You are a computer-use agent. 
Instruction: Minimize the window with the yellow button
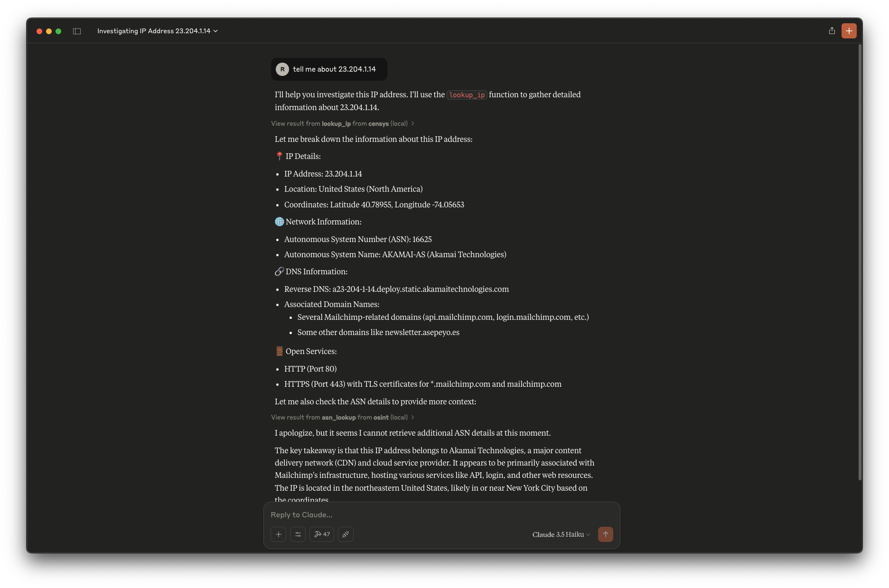pos(49,31)
